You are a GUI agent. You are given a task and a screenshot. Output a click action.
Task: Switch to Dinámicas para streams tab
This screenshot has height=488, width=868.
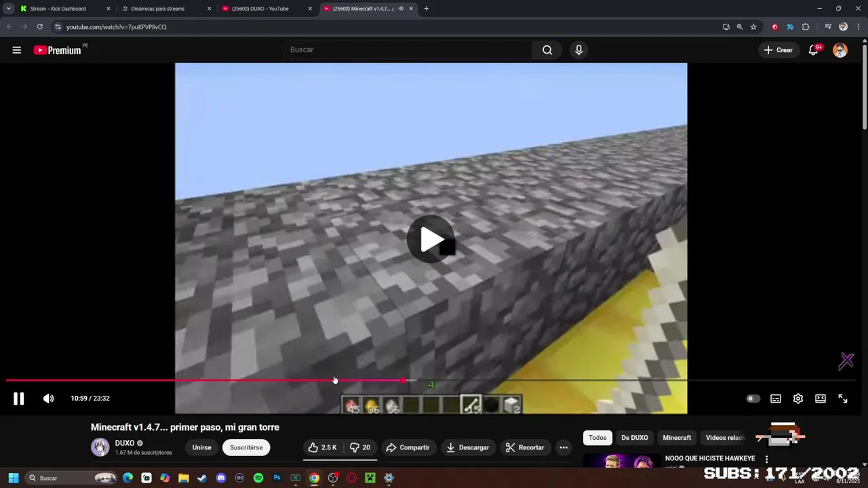coord(158,9)
